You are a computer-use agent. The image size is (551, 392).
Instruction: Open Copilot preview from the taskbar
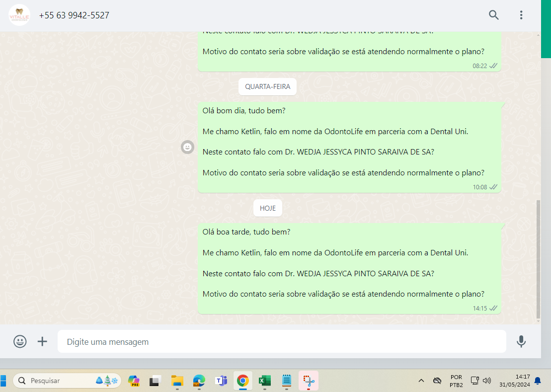[x=134, y=381]
